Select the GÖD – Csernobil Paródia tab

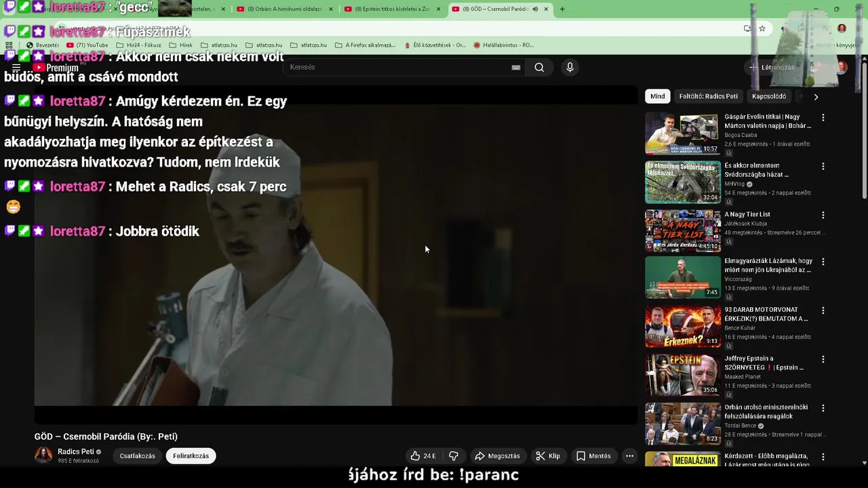coord(500,9)
